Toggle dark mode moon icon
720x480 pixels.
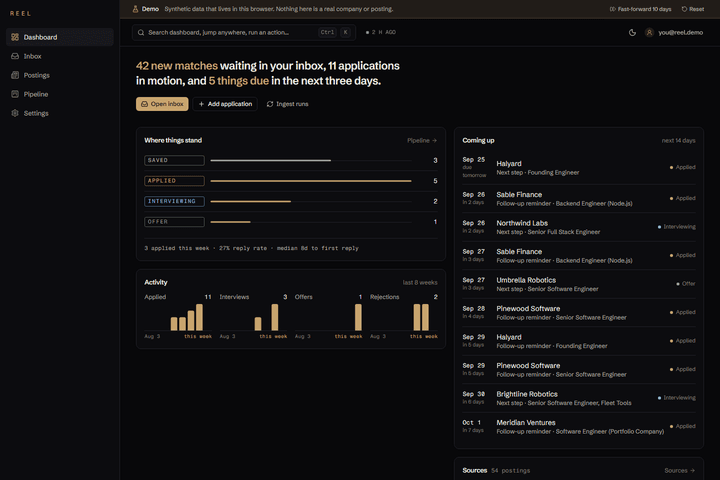click(632, 33)
